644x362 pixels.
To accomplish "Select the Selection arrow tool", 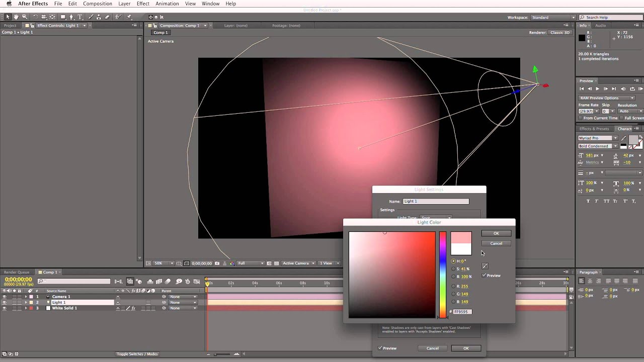I will click(x=8, y=17).
